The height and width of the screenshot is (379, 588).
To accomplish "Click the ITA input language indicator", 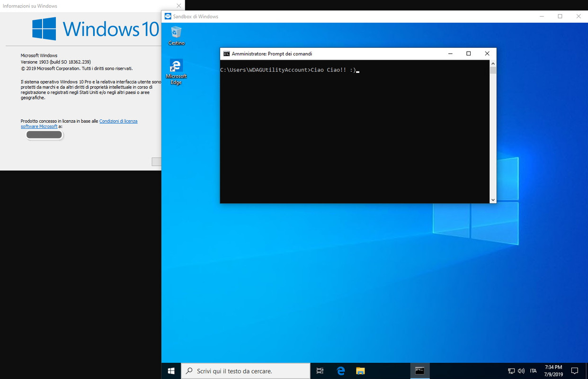I will point(534,371).
